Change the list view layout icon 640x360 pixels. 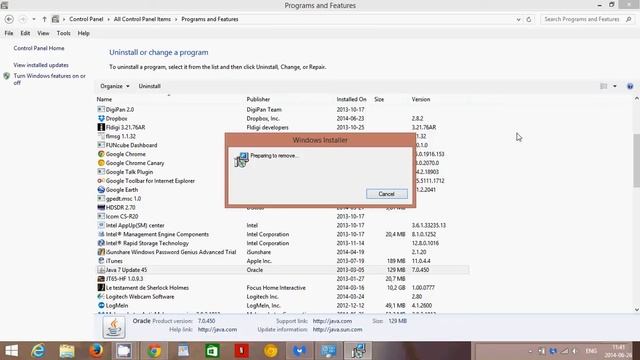point(604,86)
